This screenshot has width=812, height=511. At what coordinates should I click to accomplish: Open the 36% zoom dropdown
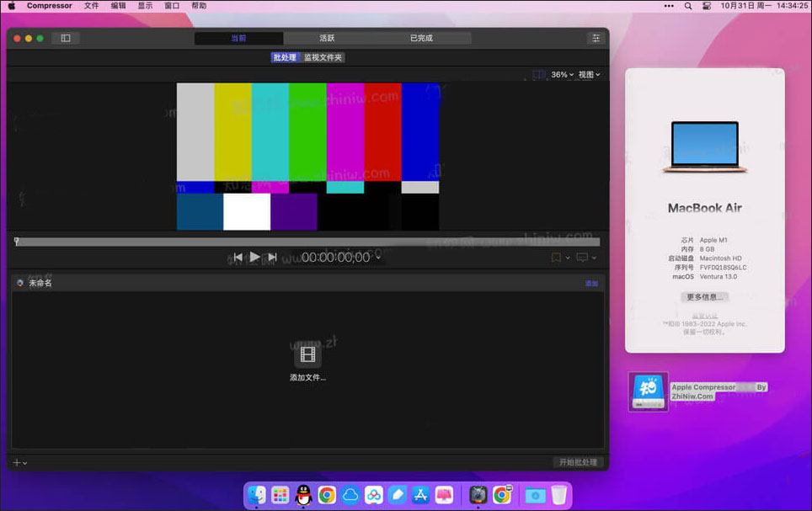(x=562, y=75)
